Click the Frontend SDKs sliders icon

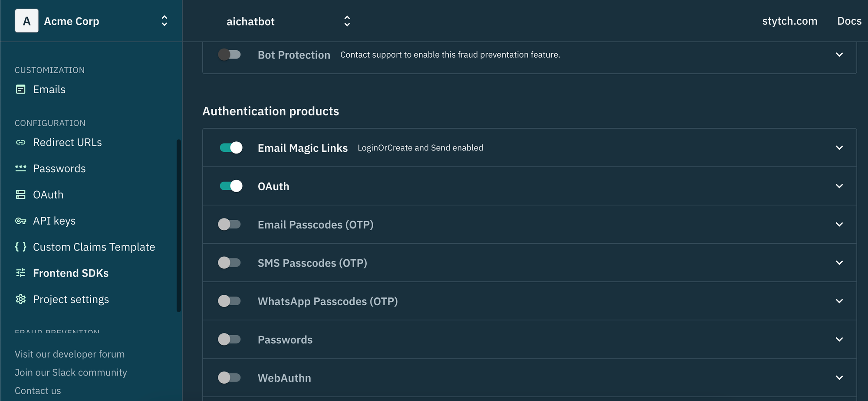click(20, 273)
